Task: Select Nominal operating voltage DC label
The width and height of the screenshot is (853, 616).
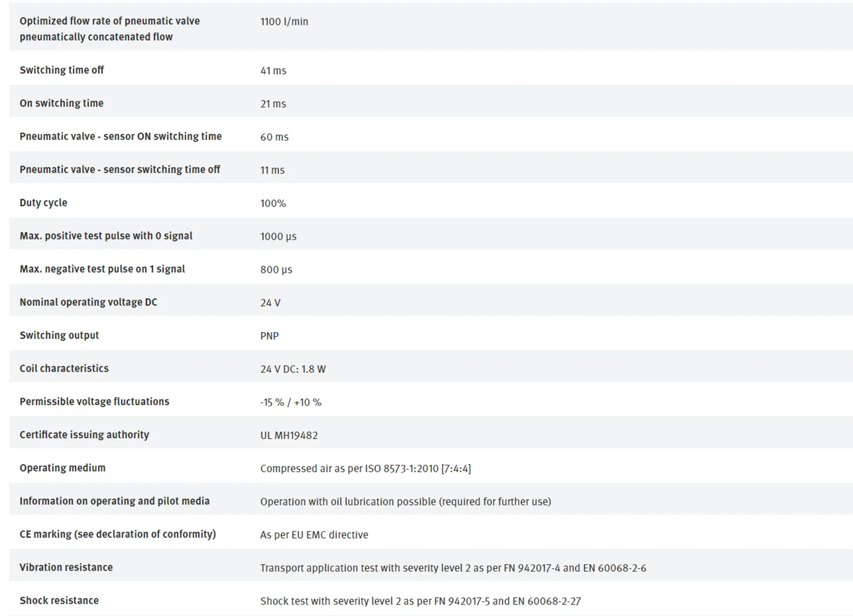Action: (x=88, y=302)
